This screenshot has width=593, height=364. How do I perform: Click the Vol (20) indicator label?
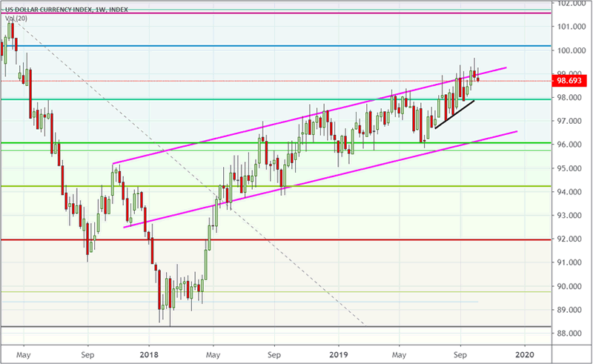point(16,18)
